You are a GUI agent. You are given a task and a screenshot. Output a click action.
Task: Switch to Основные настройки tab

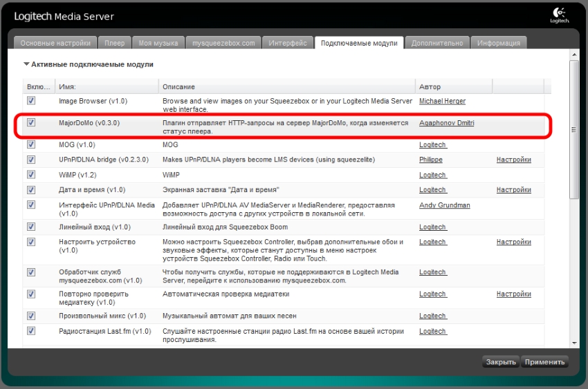(55, 43)
